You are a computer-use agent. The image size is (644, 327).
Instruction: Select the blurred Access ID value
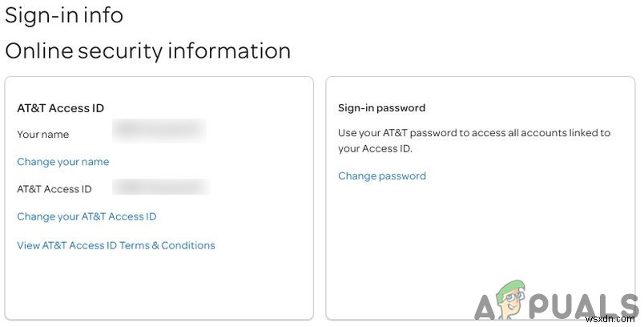point(161,188)
